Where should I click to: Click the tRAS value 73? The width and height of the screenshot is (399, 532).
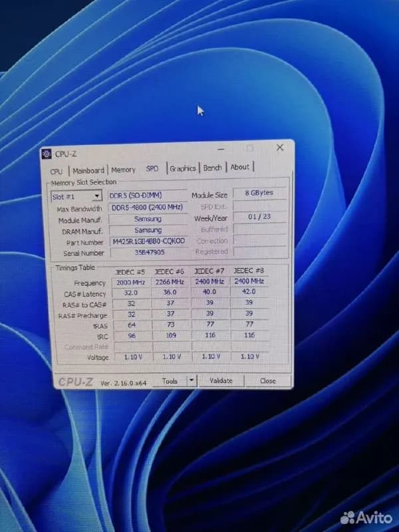tap(171, 325)
